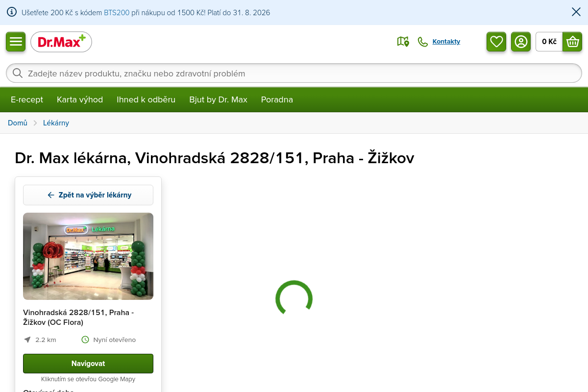Open the shopping basket icon

point(572,42)
